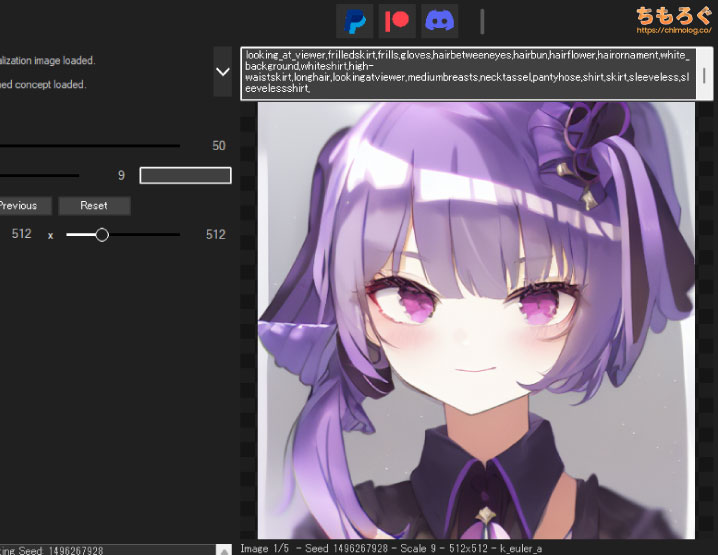Click the width value 512 left of x

[x=22, y=234]
